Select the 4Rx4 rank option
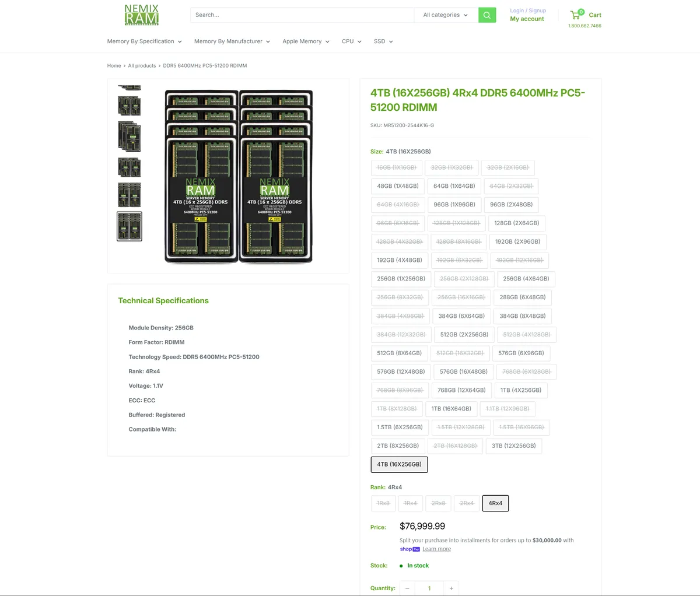The image size is (700, 596). 495,503
